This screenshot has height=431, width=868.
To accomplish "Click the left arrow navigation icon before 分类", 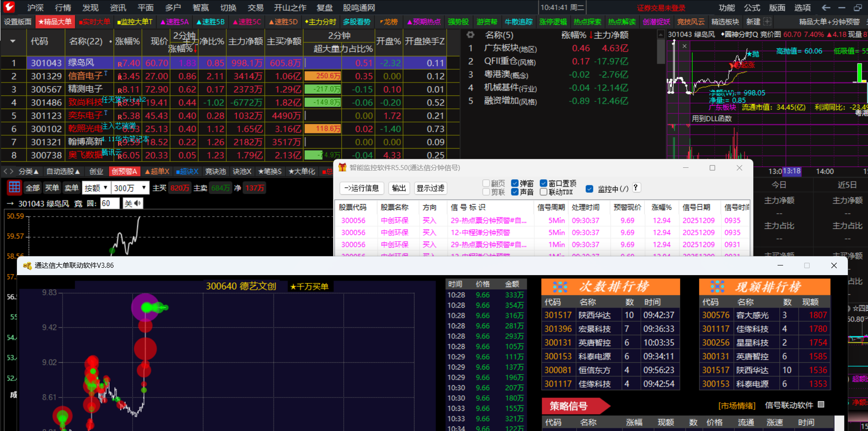I will (6, 171).
